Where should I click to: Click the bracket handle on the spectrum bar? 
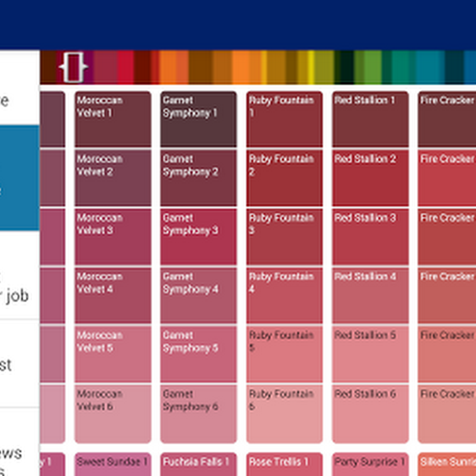click(x=74, y=67)
